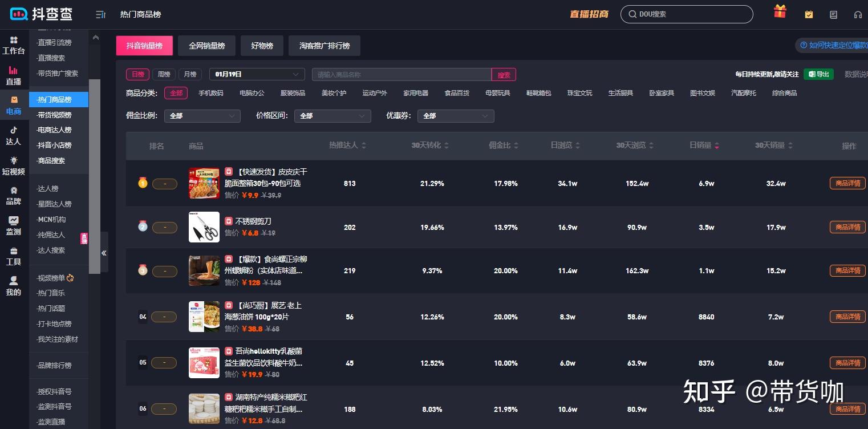Screen dimensions: 868x429
Task: Go to 达人 main navigation icon
Action: (x=14, y=136)
